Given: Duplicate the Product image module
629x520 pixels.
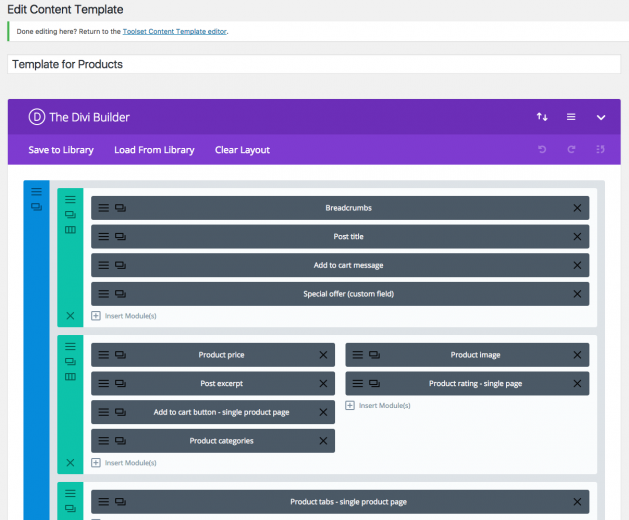Looking at the screenshot, I should pos(374,355).
